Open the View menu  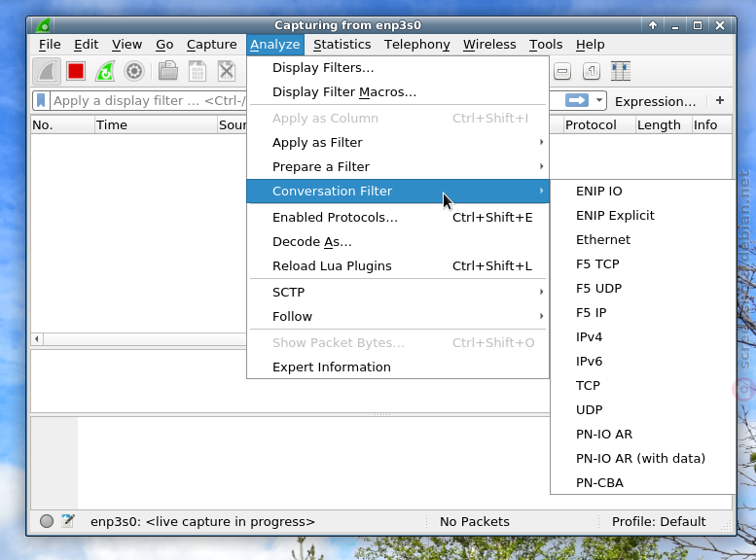(x=126, y=45)
